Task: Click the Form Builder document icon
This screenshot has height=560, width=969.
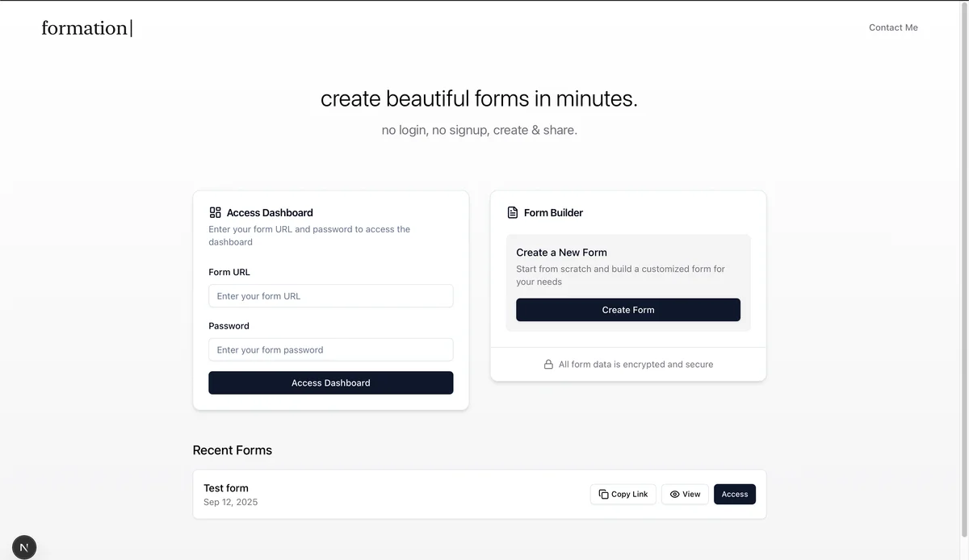Action: [512, 212]
